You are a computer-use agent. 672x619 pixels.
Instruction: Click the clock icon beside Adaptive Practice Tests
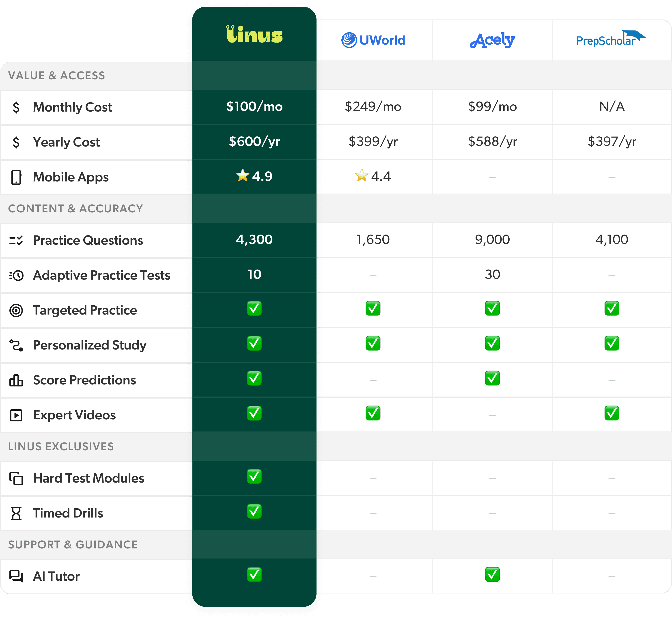(x=16, y=275)
